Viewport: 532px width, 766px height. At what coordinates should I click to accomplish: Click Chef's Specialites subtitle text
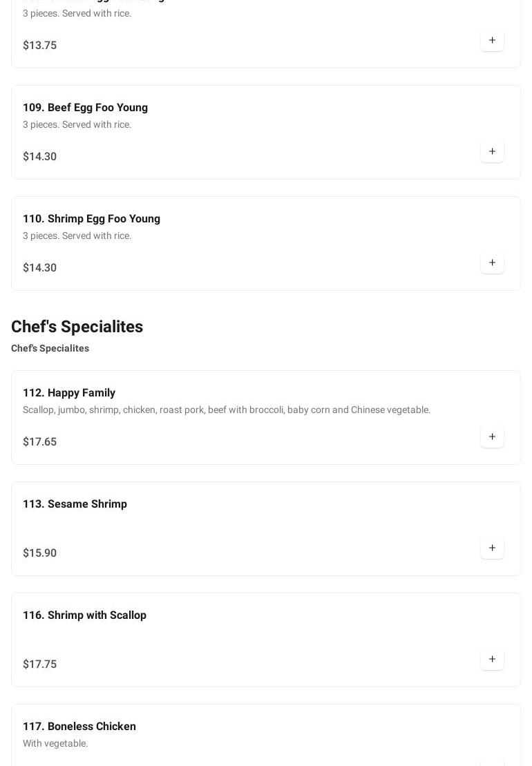(x=50, y=349)
